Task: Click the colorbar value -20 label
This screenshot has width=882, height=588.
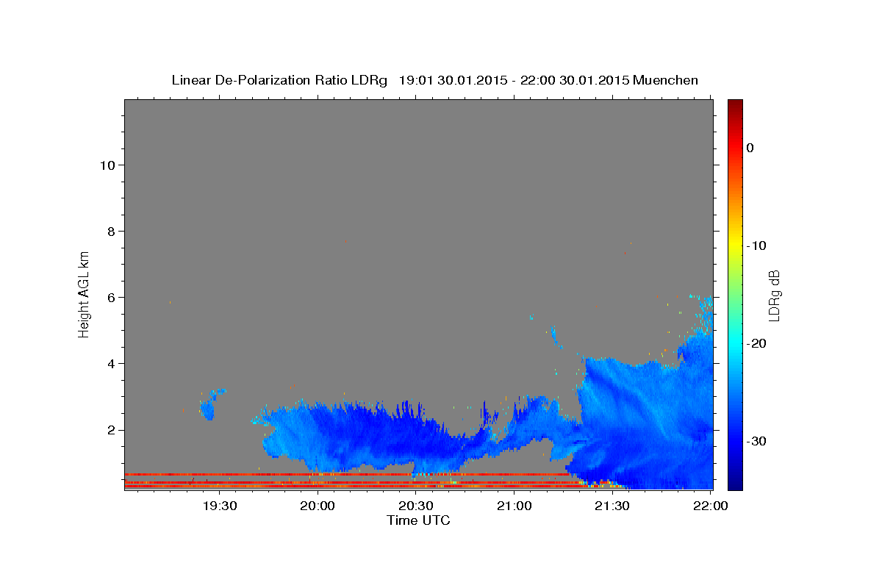Action: 757,343
